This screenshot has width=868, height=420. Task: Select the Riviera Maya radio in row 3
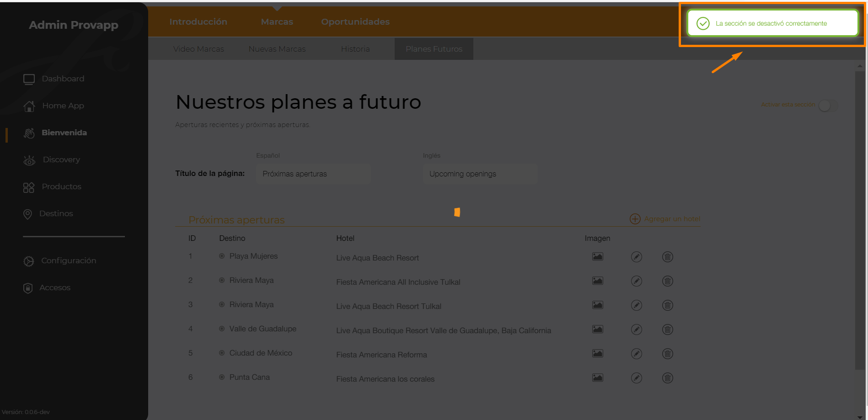pos(222,304)
